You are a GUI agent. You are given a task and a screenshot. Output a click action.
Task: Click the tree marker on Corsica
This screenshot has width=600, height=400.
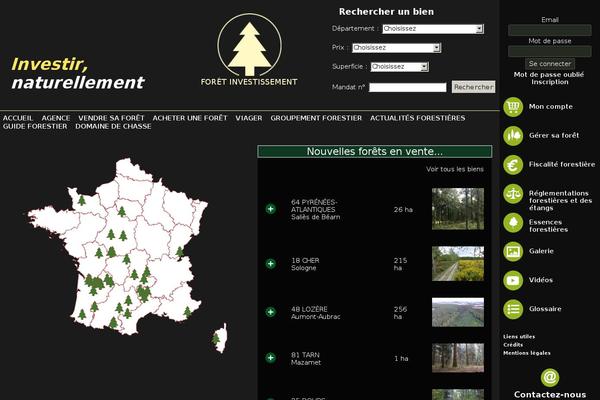point(216,339)
